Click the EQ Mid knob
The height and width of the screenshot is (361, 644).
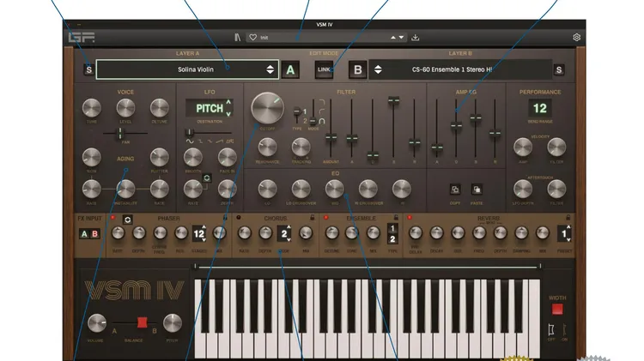tap(335, 189)
